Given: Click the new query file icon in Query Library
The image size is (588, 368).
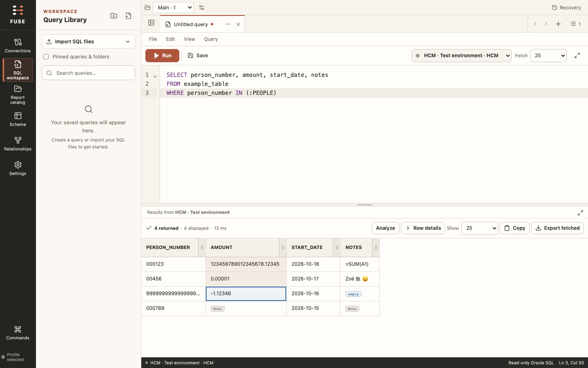Looking at the screenshot, I should pos(128,16).
